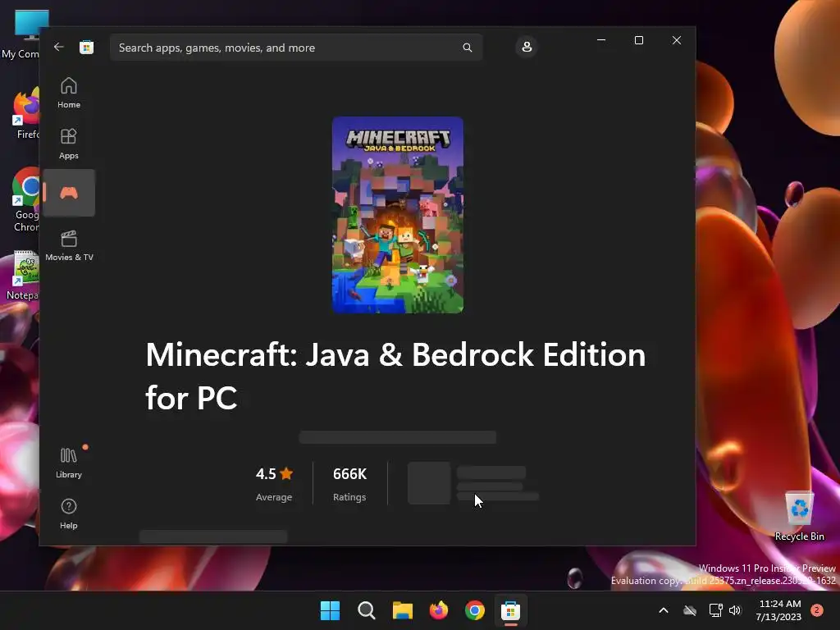Click the Minecraft Java & Bedrock cover art
Screen dimensions: 840x630
398,215
